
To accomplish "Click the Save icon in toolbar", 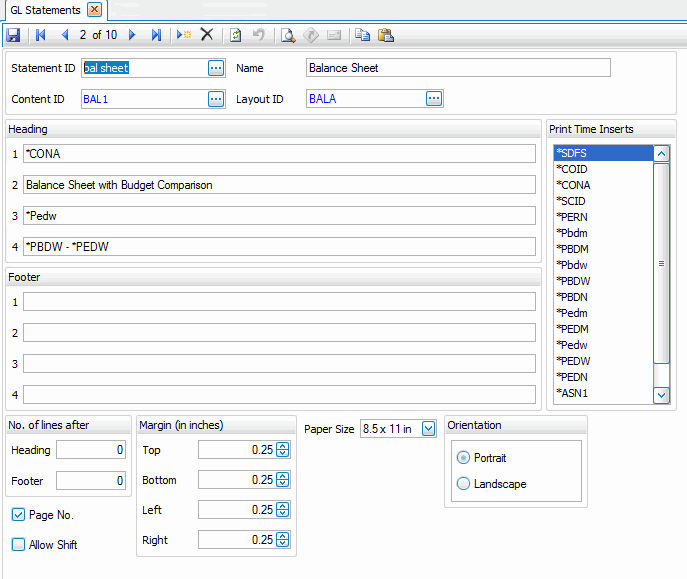I will click(x=13, y=35).
